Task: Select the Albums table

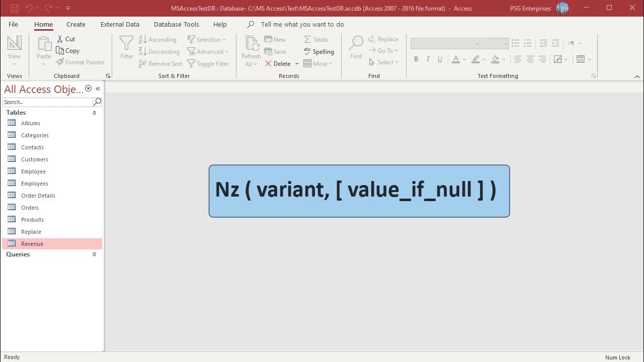Action: point(52,123)
